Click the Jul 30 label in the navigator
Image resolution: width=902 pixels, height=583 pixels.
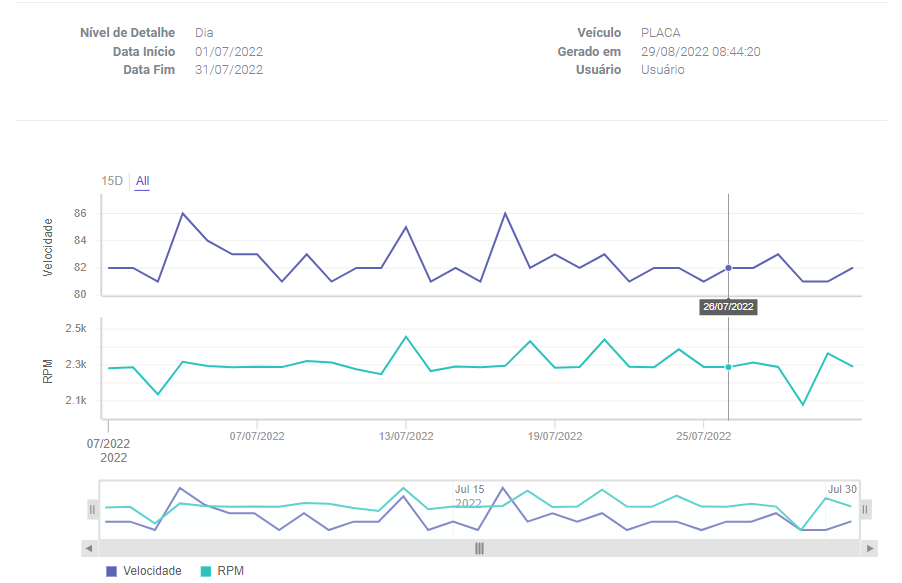click(842, 489)
